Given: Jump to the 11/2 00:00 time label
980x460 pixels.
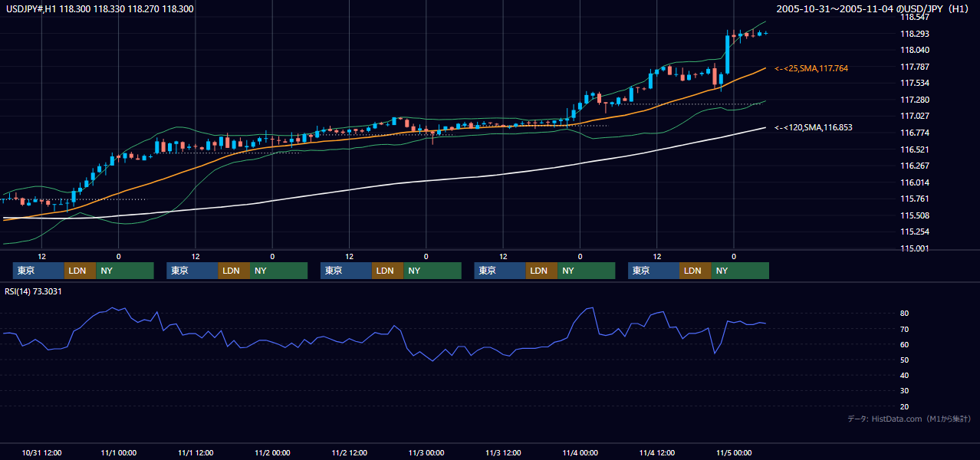Looking at the screenshot, I should point(272,453).
